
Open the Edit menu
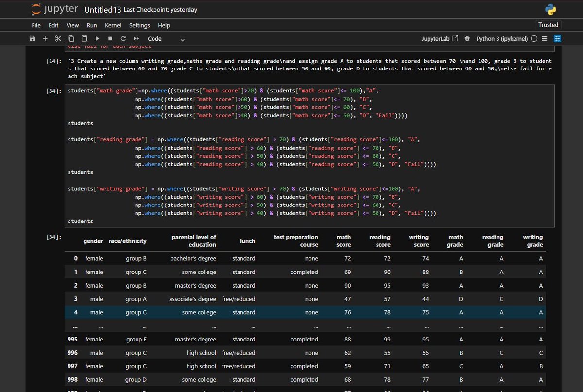(x=53, y=25)
